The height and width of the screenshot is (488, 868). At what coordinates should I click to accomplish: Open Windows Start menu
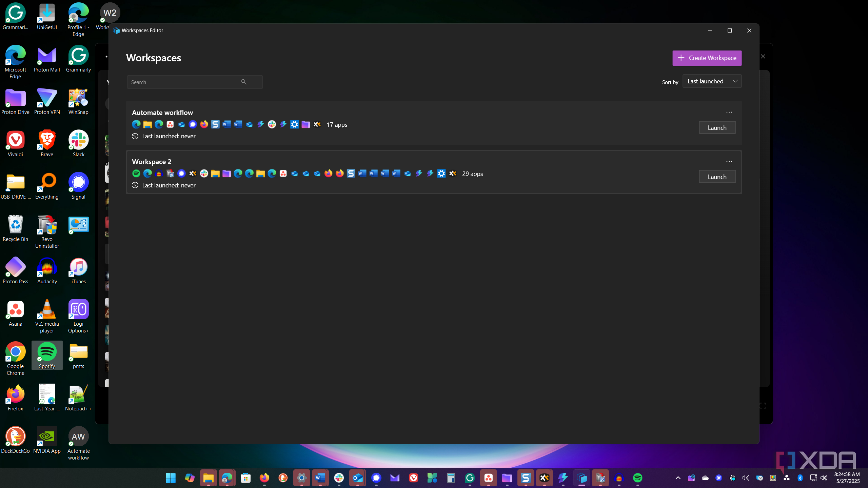click(171, 478)
